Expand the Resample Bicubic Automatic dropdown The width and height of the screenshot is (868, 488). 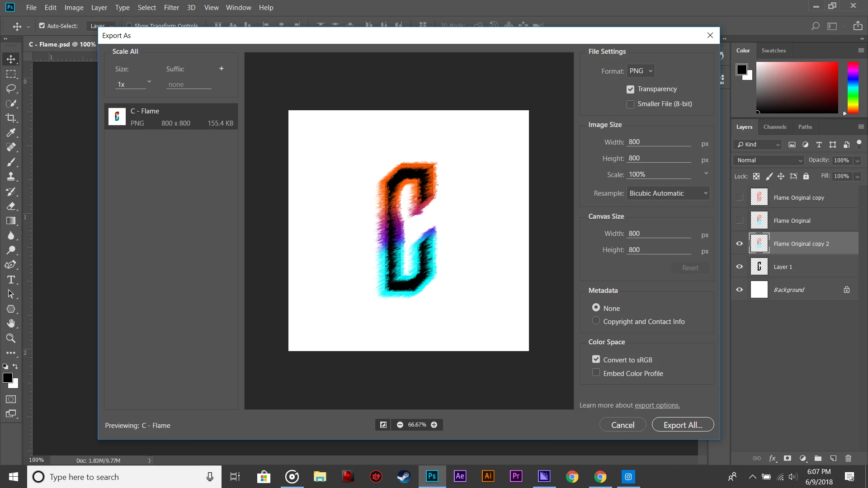[668, 193]
